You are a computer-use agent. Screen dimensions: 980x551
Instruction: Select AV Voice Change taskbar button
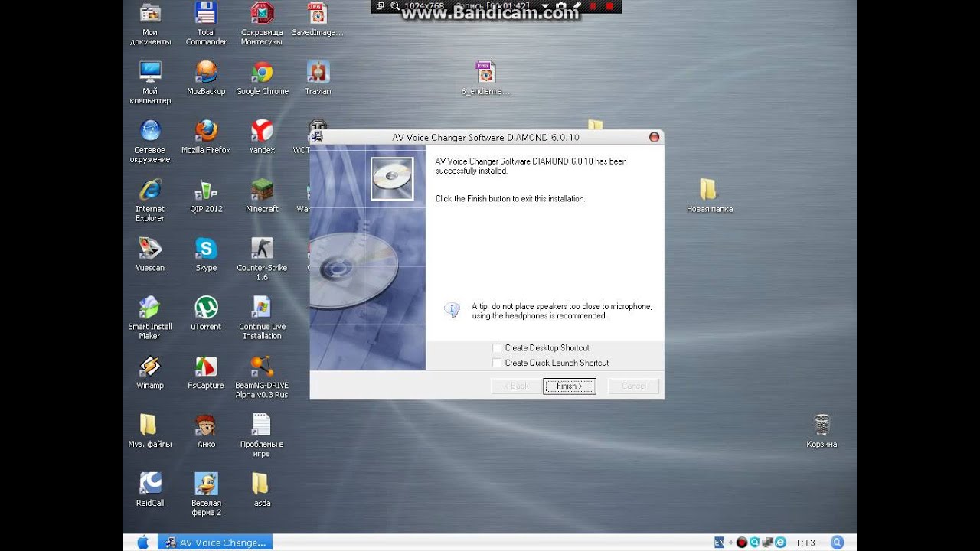click(x=215, y=543)
